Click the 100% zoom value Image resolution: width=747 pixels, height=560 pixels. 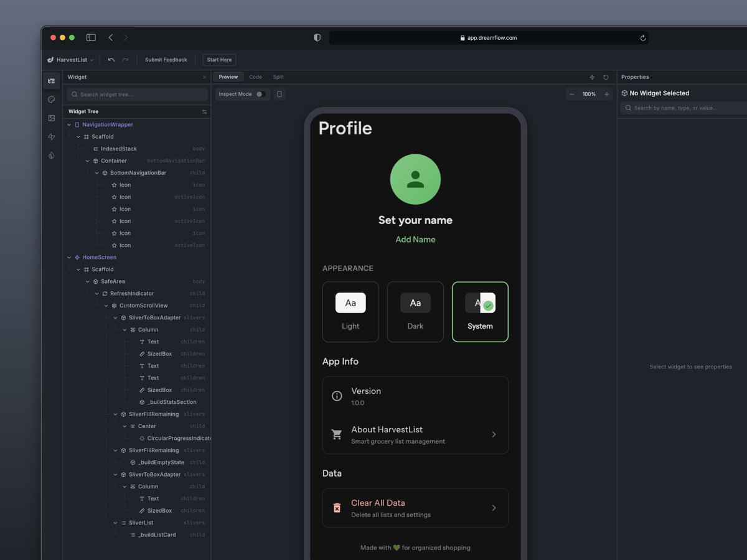point(589,94)
